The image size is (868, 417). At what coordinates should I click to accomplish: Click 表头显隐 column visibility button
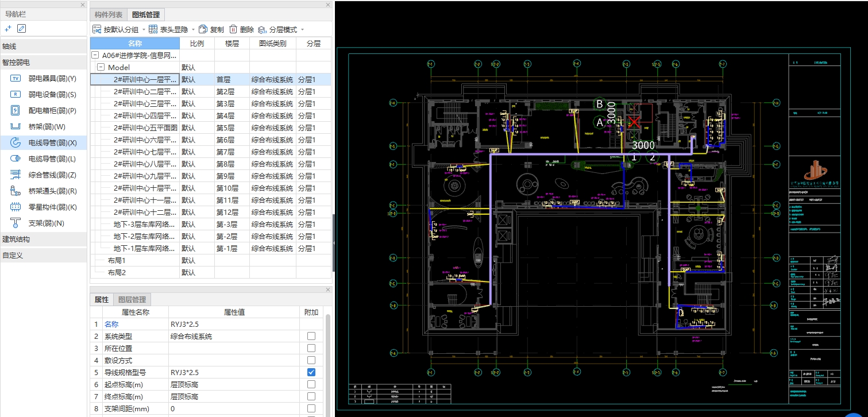pos(168,29)
